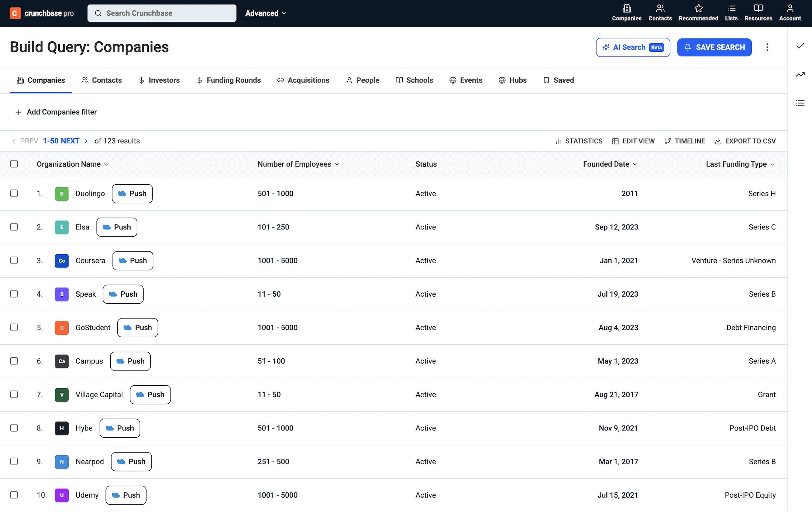Switch to the Investors tab
Screen dimensions: 812x512
click(x=159, y=80)
